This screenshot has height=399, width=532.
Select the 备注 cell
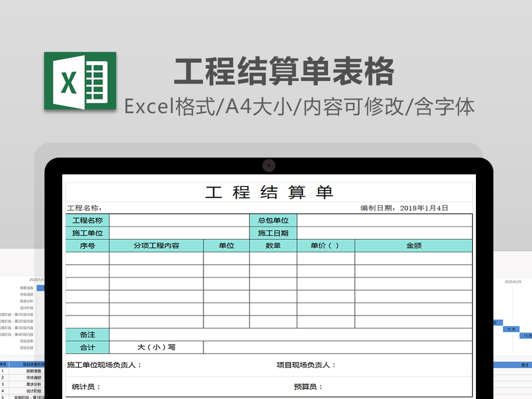87,335
